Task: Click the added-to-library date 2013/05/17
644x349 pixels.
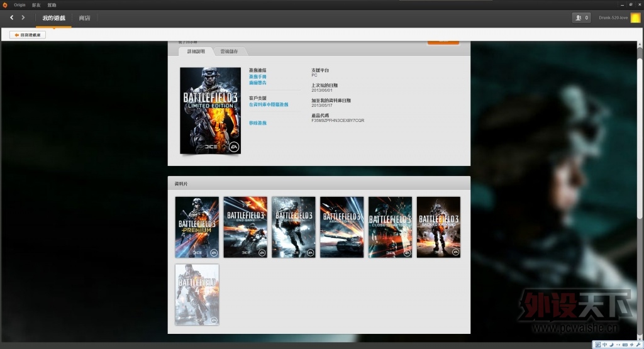Action: coord(321,106)
